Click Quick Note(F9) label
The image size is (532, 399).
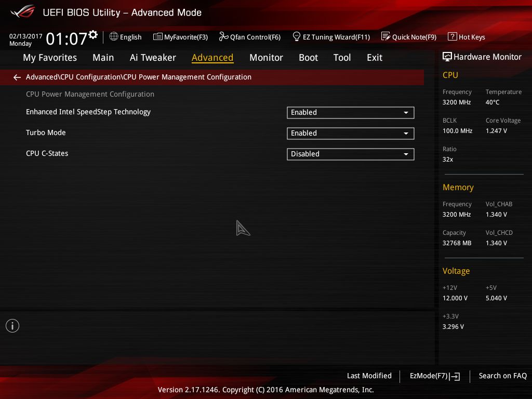coord(414,37)
